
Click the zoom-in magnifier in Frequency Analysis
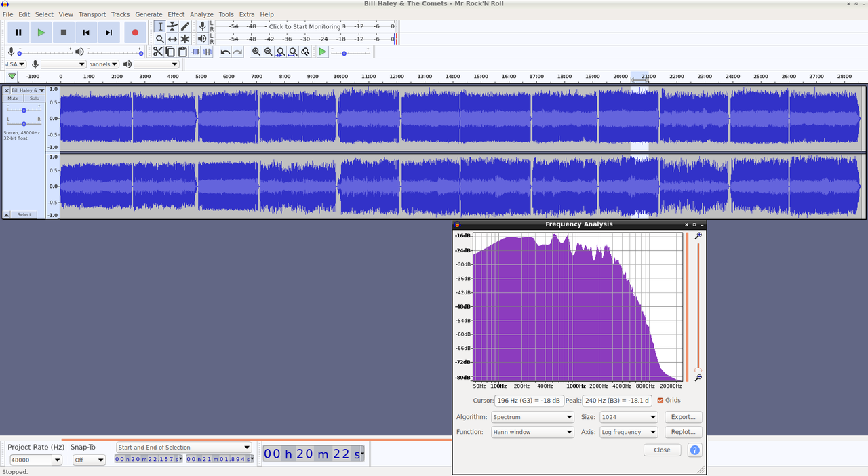click(x=698, y=236)
